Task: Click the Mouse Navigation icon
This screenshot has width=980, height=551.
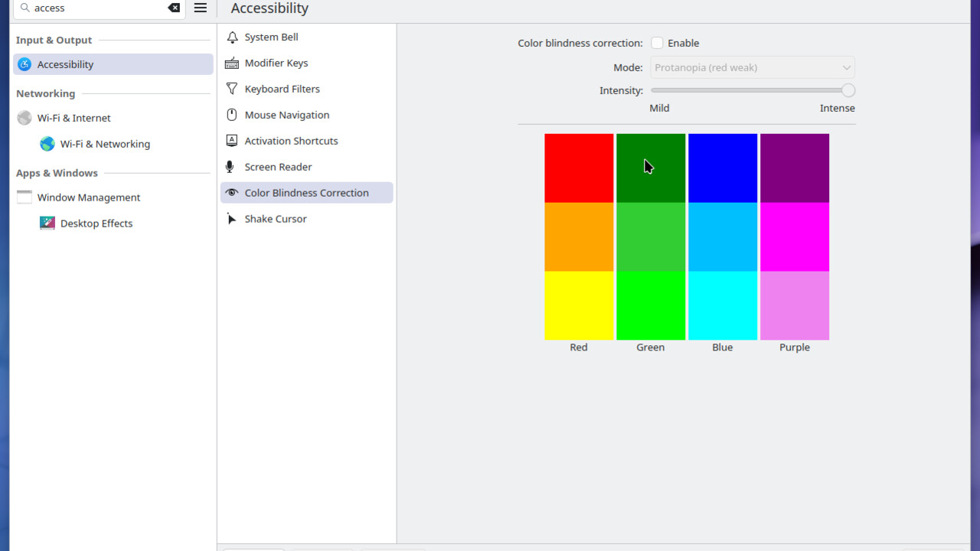Action: [x=232, y=115]
